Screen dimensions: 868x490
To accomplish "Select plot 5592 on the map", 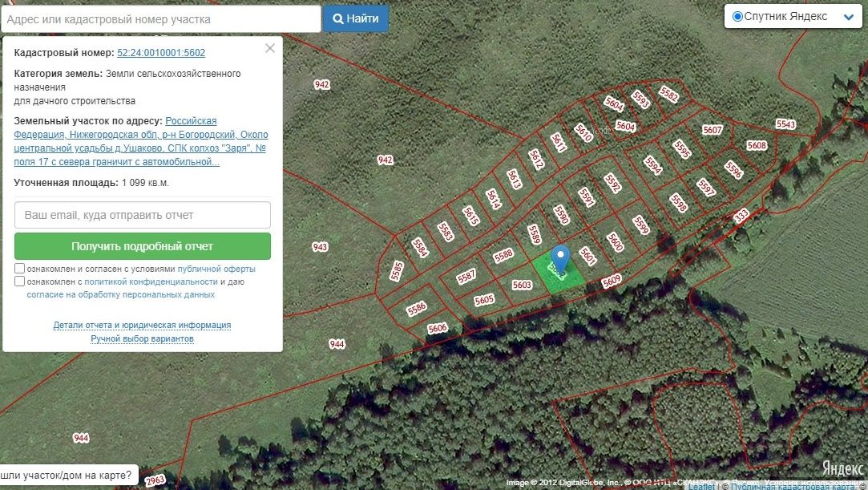I will coord(612,183).
